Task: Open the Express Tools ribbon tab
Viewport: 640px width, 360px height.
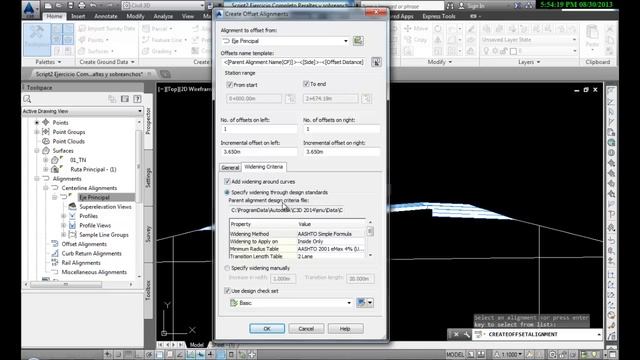Action: click(x=439, y=16)
